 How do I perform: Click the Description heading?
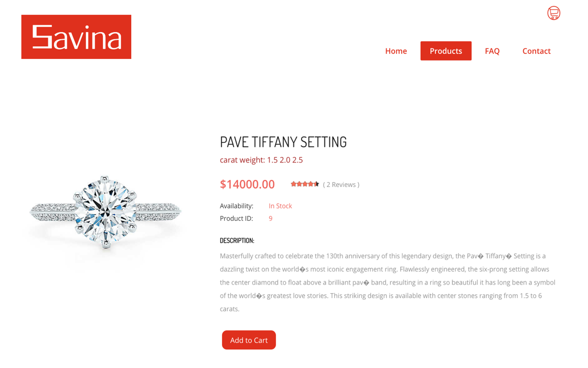coord(237,241)
